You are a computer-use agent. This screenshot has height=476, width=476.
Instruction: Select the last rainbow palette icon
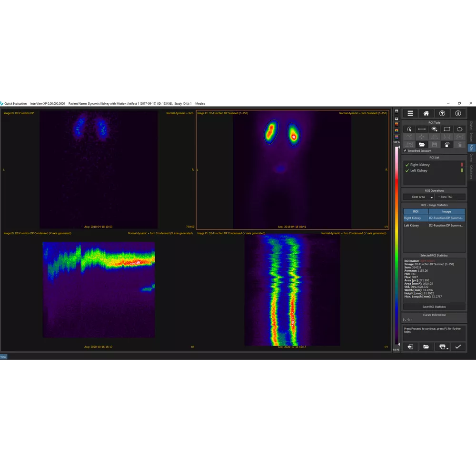[x=397, y=137]
